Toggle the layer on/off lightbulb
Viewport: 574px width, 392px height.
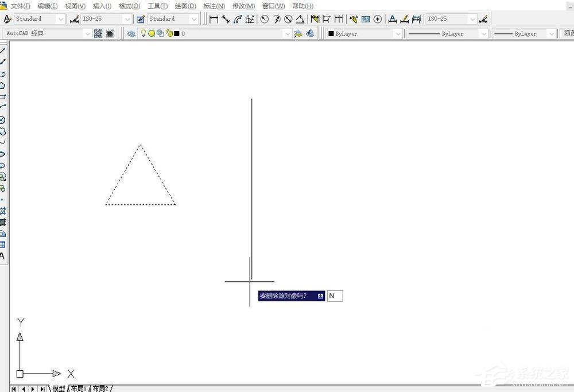[143, 33]
